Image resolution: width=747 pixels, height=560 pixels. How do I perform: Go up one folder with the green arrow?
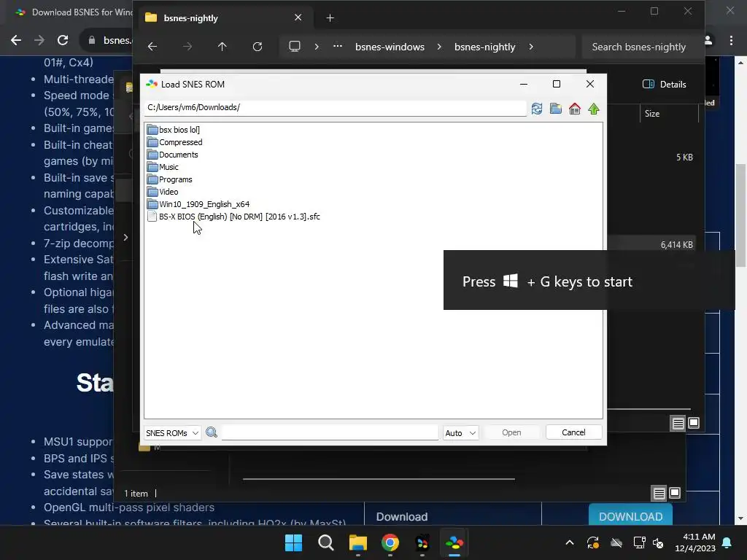(x=594, y=109)
